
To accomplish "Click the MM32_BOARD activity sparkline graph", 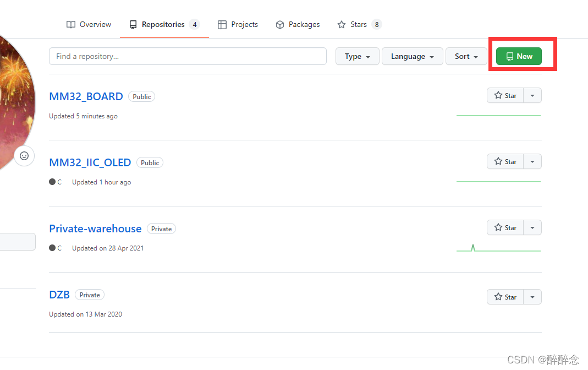I will pyautogui.click(x=498, y=116).
